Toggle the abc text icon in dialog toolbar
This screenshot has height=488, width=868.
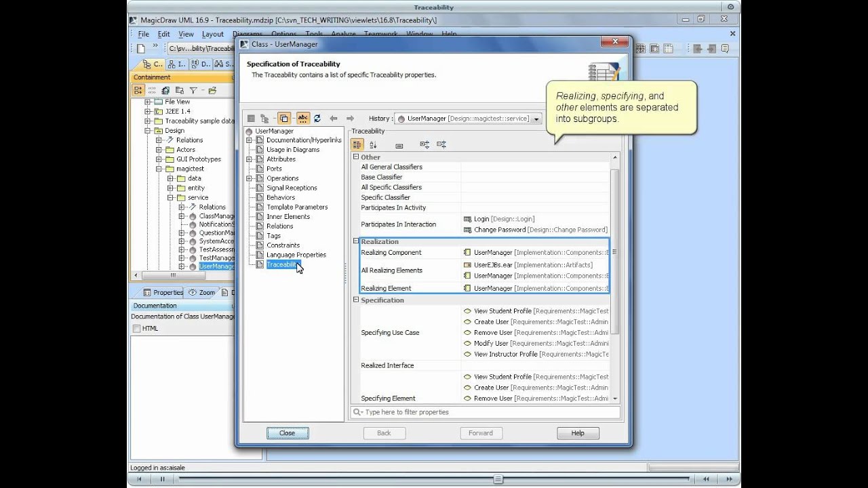(303, 119)
